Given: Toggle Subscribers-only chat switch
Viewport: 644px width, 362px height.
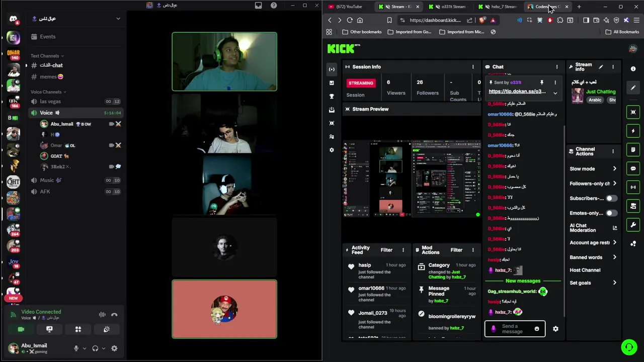Looking at the screenshot, I should click(611, 198).
